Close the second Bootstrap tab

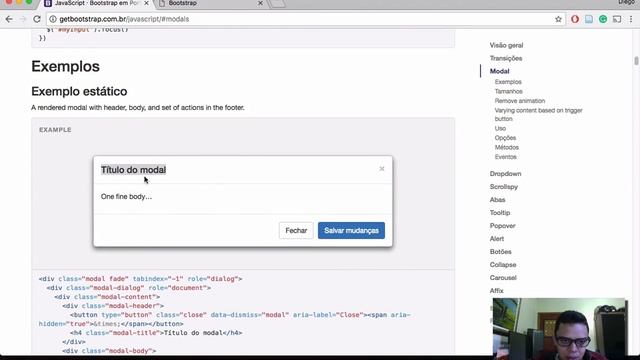[x=260, y=3]
